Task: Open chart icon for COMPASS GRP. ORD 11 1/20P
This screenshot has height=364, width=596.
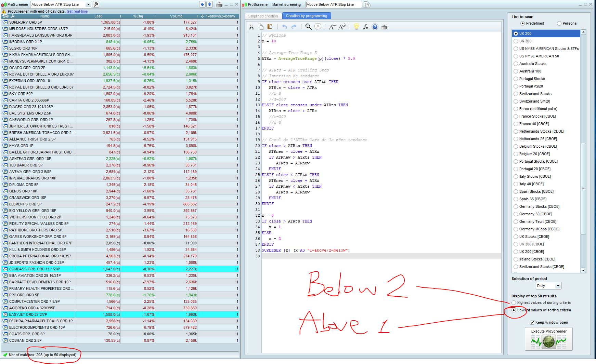Action: [x=5, y=269]
